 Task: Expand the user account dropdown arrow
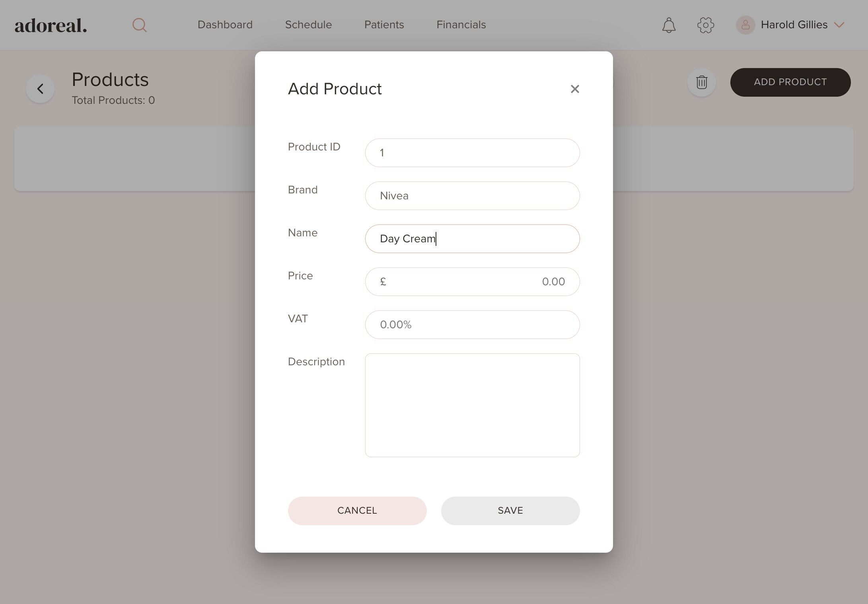click(x=839, y=25)
